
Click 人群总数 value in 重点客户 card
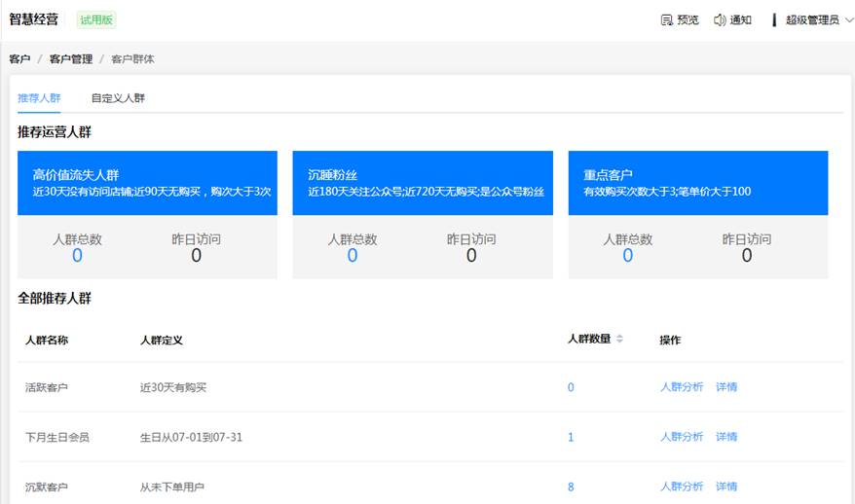(x=628, y=255)
